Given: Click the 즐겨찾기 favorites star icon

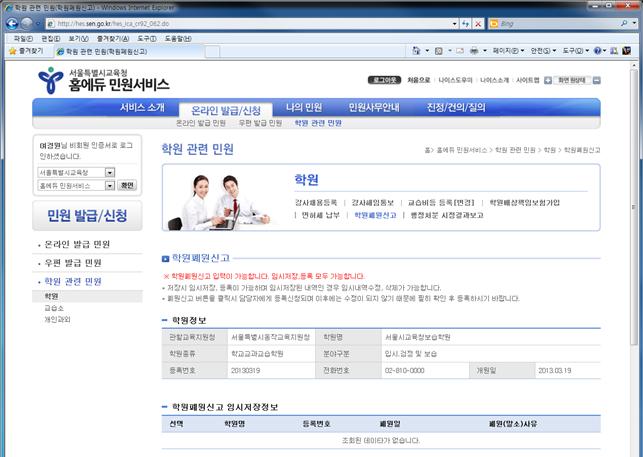Looking at the screenshot, I should 12,50.
